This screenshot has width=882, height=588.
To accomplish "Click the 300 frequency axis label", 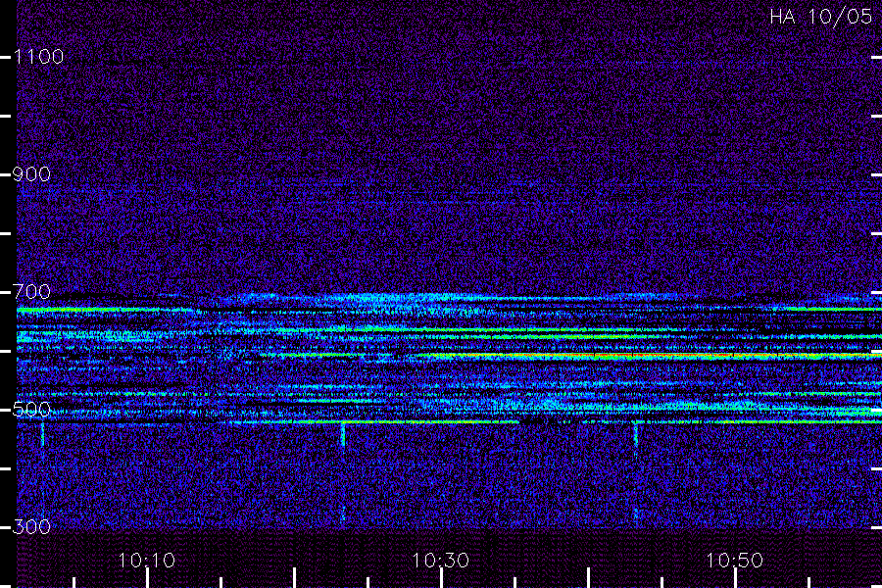I will [31, 527].
